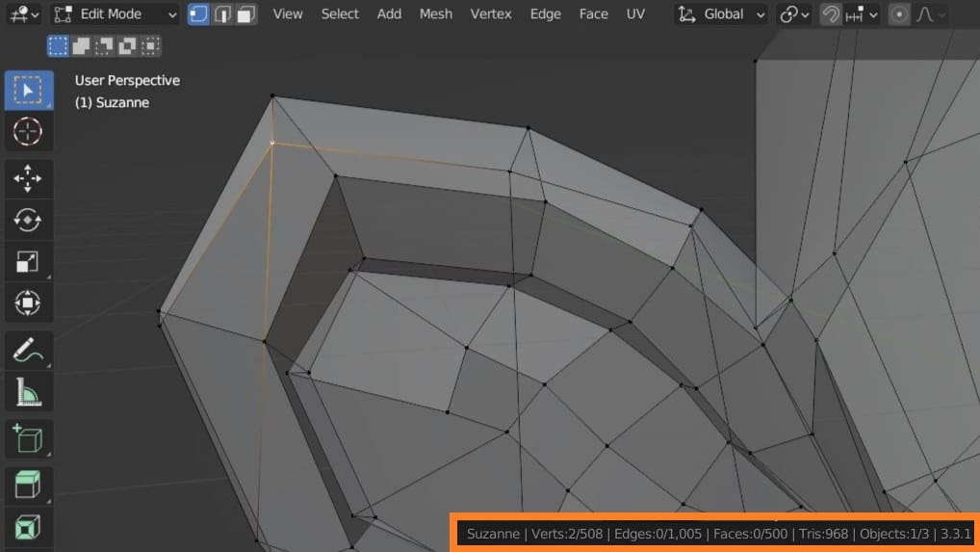Open the UV menu
The width and height of the screenshot is (980, 552).
[635, 13]
